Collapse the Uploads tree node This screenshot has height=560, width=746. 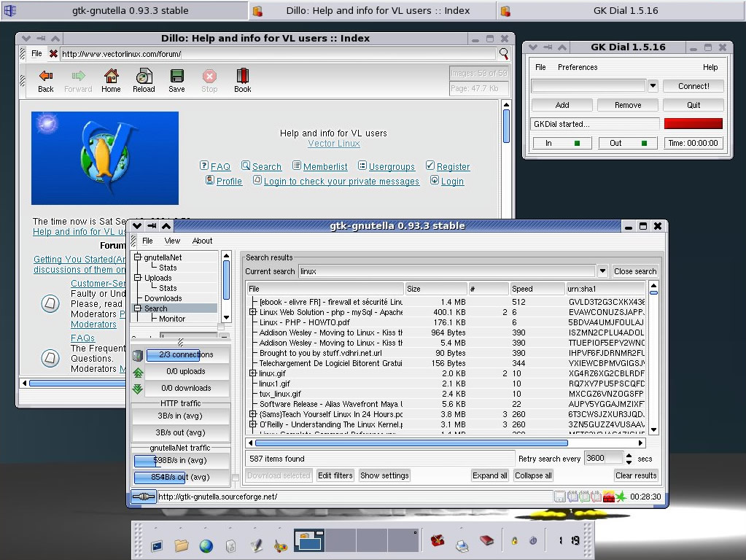click(x=137, y=278)
